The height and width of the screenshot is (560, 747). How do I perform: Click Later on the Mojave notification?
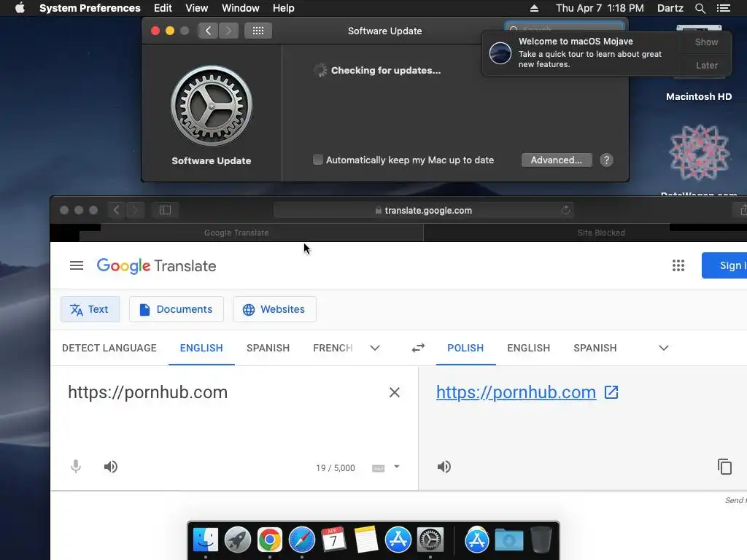pyautogui.click(x=706, y=65)
